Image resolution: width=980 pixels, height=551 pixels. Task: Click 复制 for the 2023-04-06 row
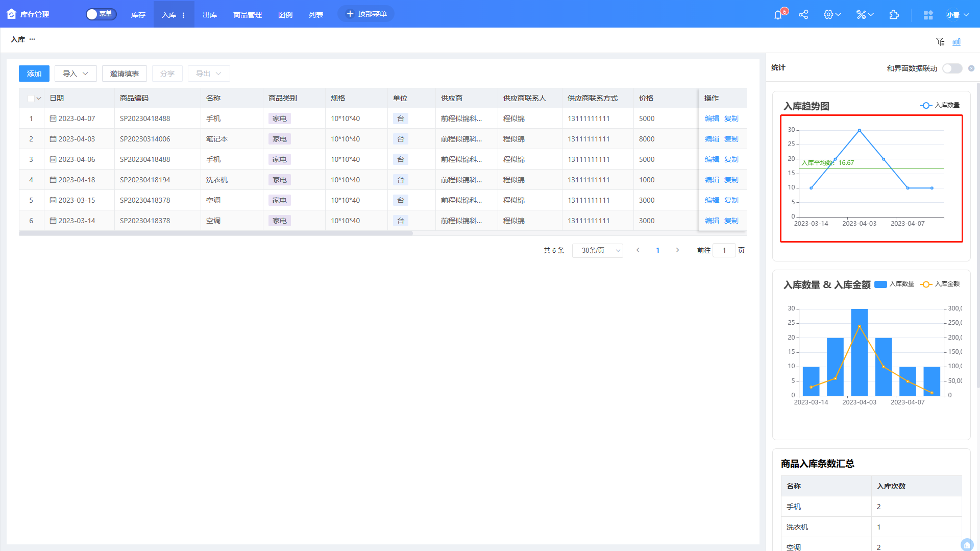[x=731, y=159]
